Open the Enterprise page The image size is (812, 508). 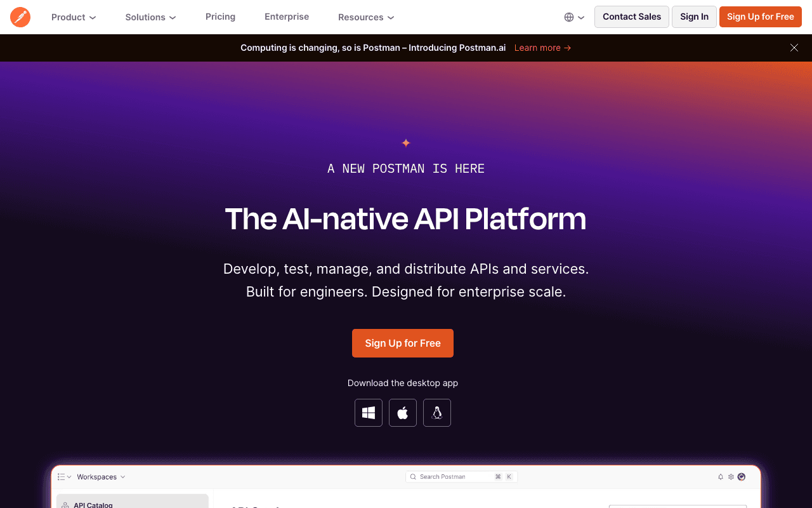pos(287,17)
